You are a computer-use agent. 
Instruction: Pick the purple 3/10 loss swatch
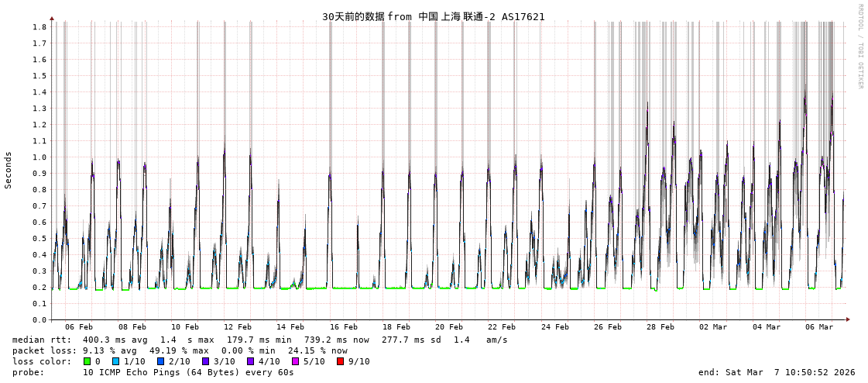click(206, 361)
